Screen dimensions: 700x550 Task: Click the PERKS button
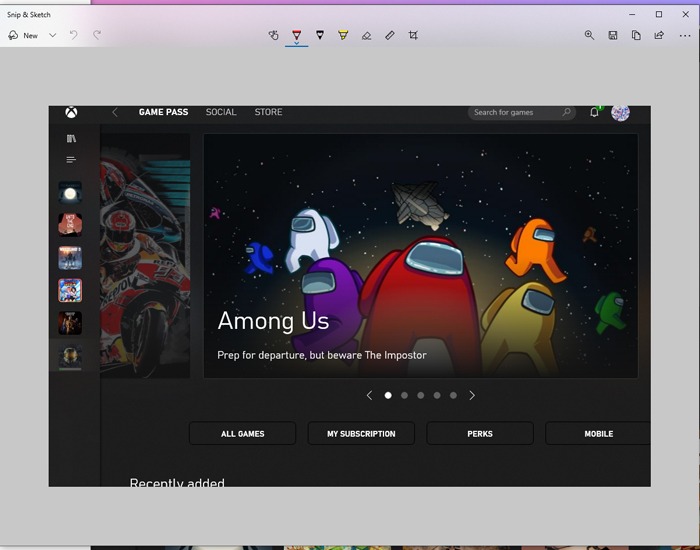tap(480, 433)
